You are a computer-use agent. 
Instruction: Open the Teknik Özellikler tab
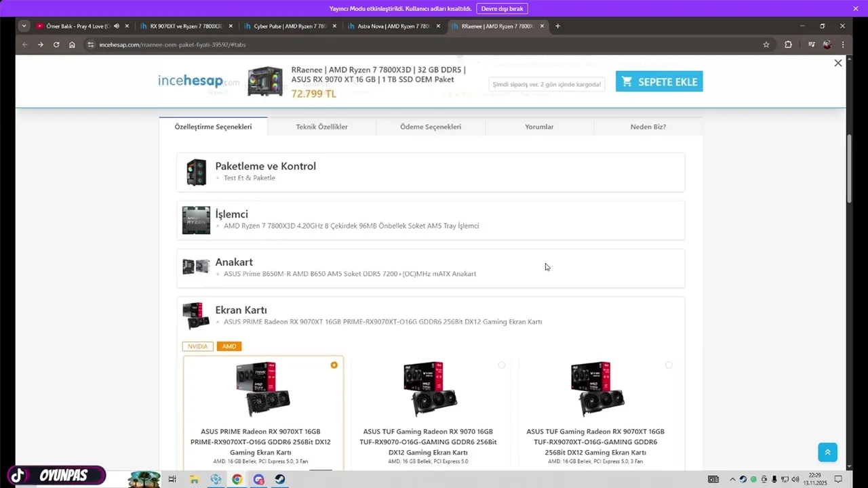coord(322,127)
